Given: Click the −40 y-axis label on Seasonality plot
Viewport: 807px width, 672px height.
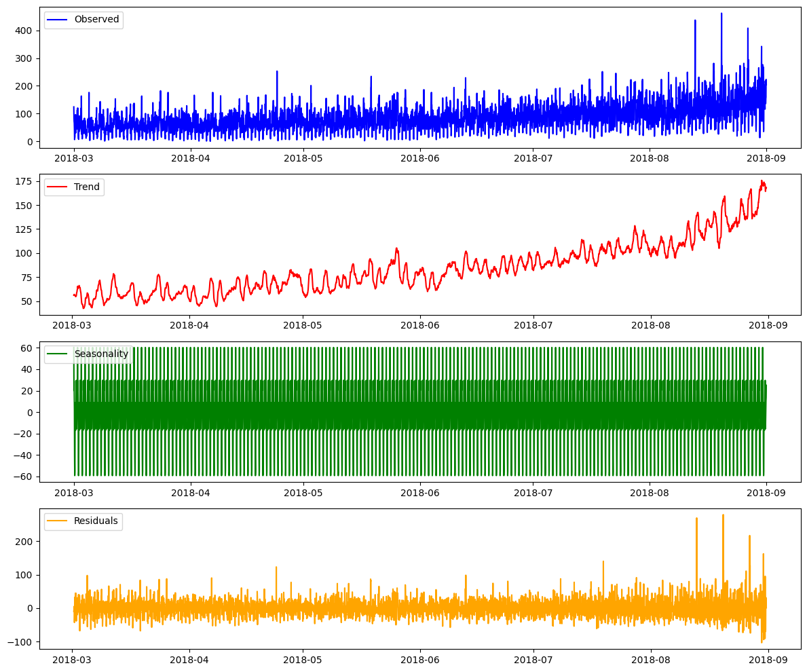Looking at the screenshot, I should pyautogui.click(x=23, y=455).
